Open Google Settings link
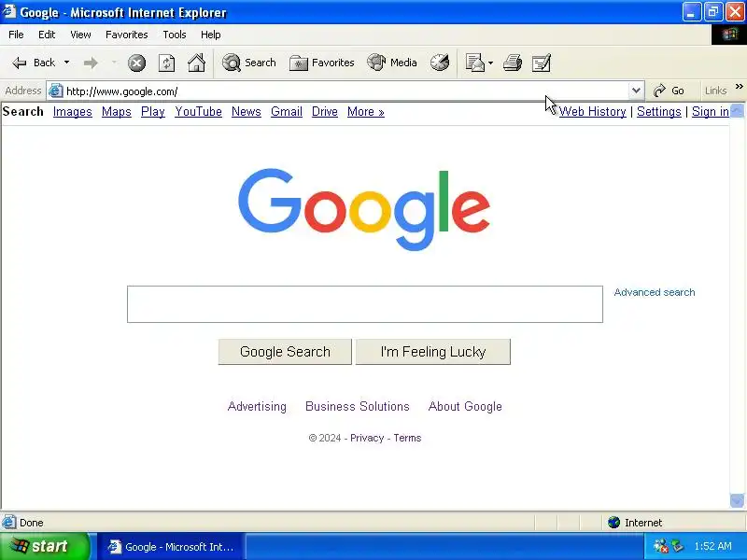This screenshot has height=560, width=747. pos(659,111)
